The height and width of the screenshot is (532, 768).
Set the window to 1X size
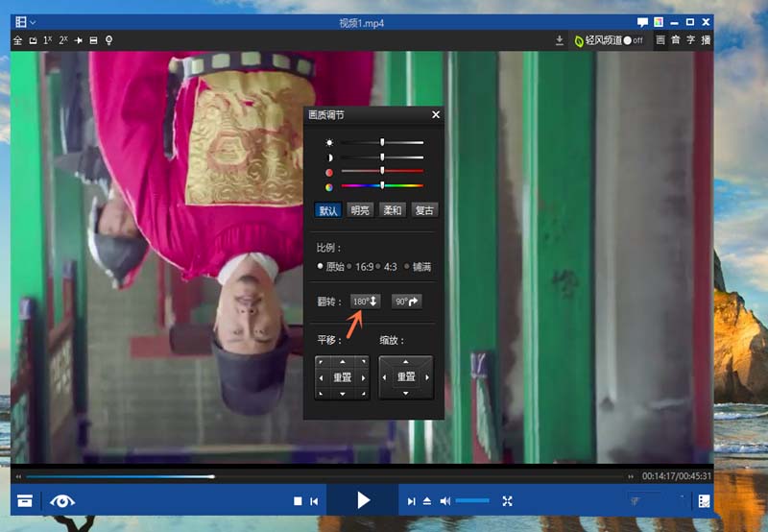click(47, 40)
